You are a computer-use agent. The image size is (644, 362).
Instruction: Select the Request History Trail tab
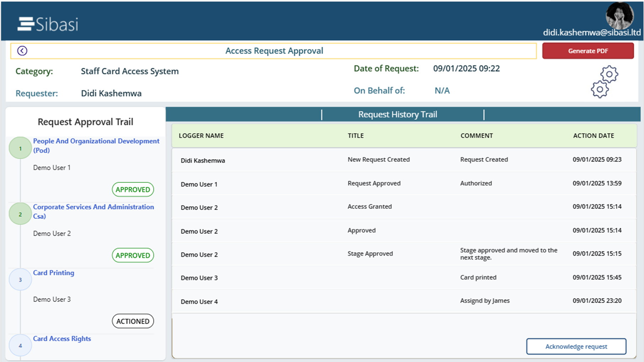tap(397, 114)
